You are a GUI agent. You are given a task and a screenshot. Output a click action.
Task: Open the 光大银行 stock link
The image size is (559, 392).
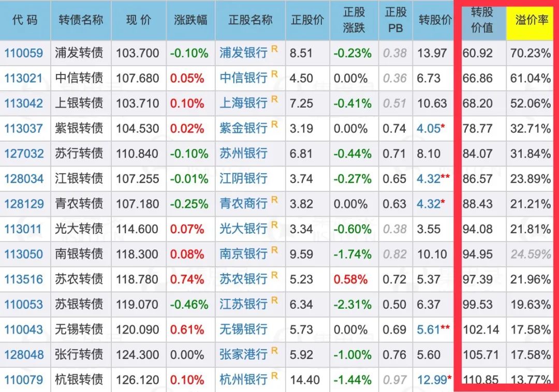[243, 229]
